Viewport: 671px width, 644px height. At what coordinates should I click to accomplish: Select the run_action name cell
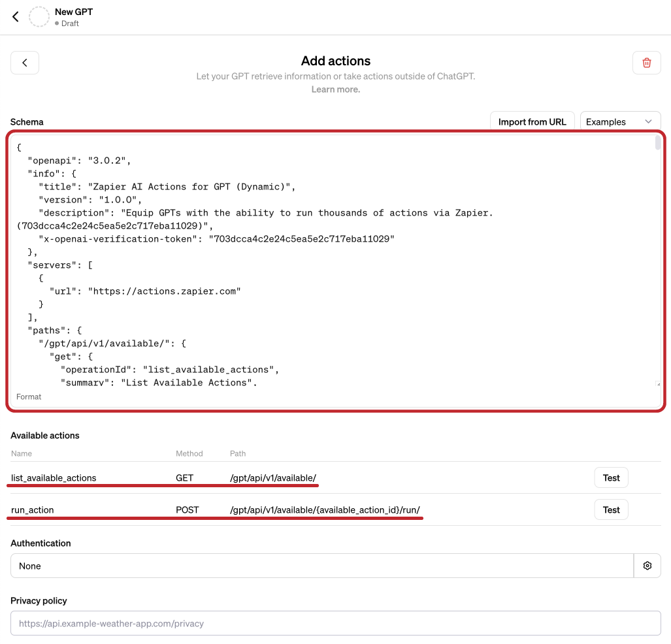(x=33, y=510)
